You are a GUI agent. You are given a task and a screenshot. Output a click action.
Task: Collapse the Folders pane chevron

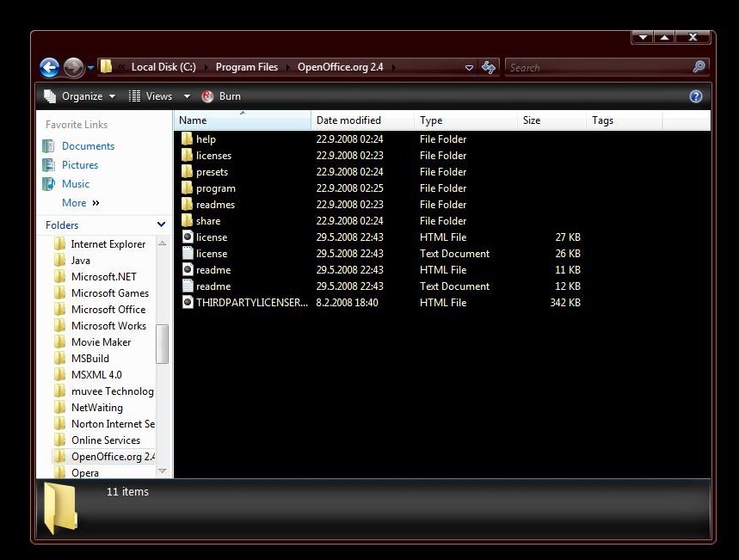[x=161, y=225]
